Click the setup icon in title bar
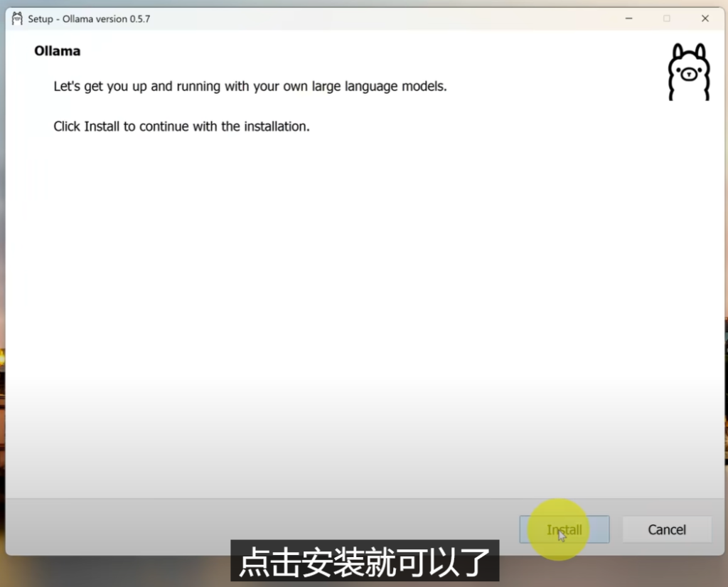The image size is (728, 587). pyautogui.click(x=17, y=18)
